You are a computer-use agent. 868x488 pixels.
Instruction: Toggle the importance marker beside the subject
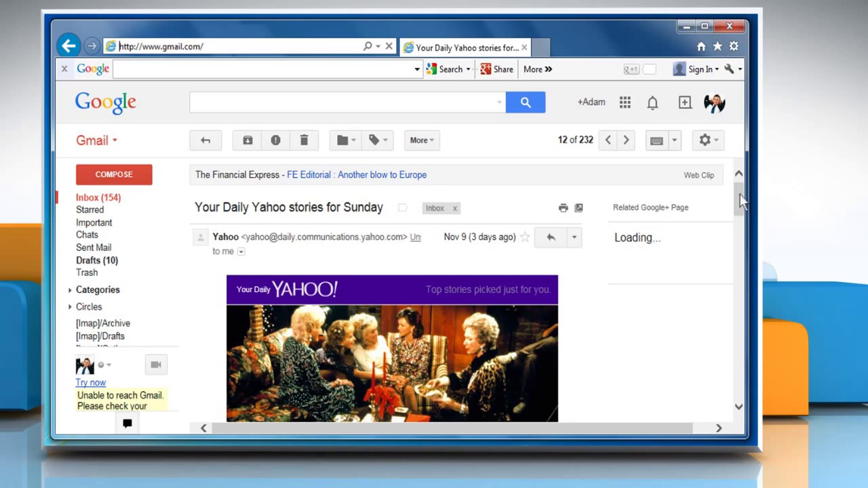pos(402,208)
